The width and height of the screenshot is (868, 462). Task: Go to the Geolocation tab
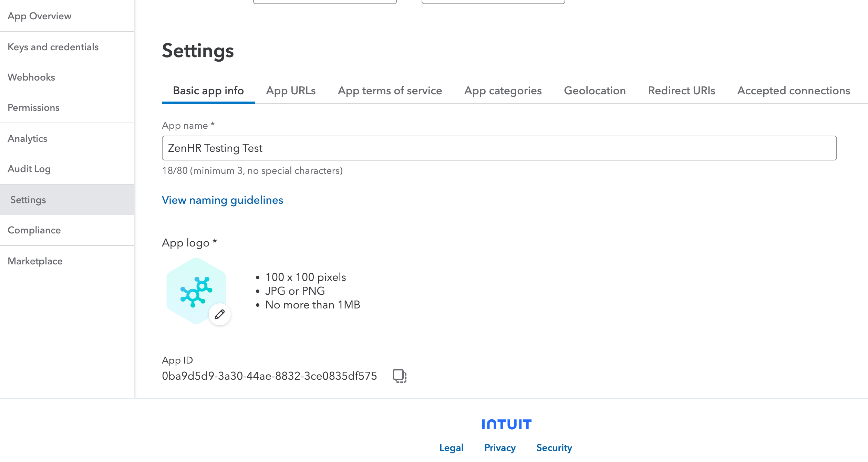click(x=595, y=91)
